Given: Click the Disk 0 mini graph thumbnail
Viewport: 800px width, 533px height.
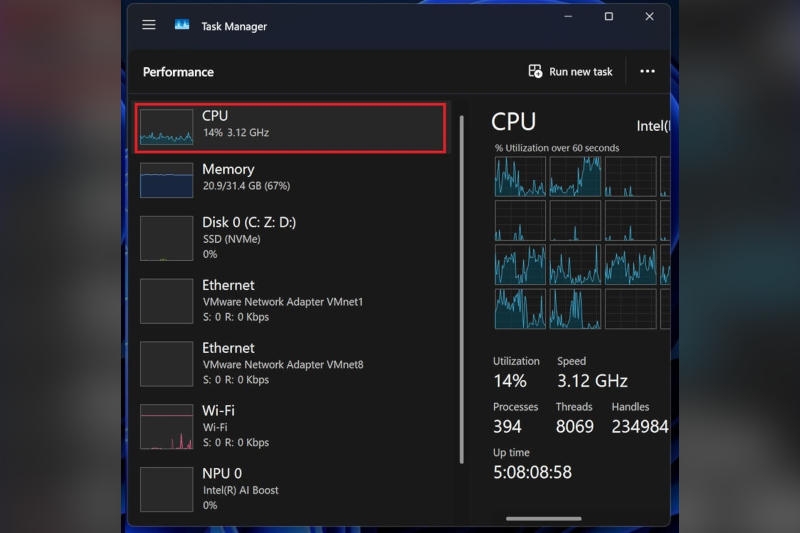Looking at the screenshot, I should (x=166, y=238).
